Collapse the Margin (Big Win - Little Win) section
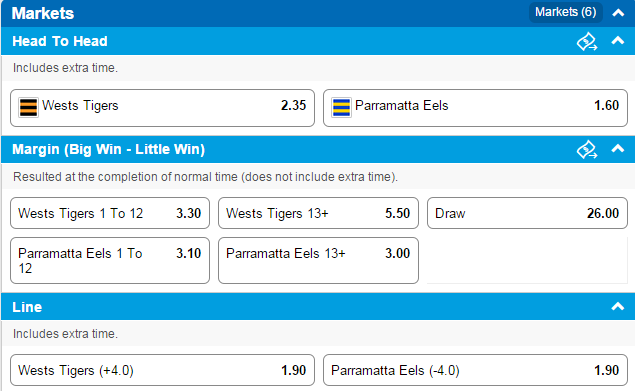 point(618,149)
